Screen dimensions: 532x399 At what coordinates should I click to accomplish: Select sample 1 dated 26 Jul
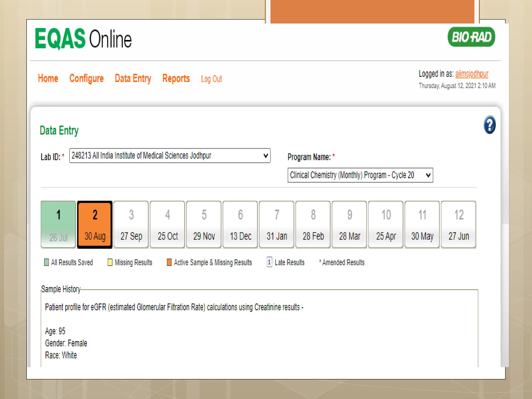pos(58,224)
